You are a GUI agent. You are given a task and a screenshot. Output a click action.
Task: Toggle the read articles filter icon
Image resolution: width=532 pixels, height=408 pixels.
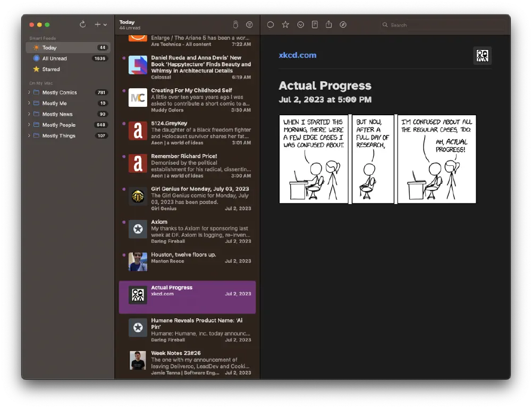249,24
